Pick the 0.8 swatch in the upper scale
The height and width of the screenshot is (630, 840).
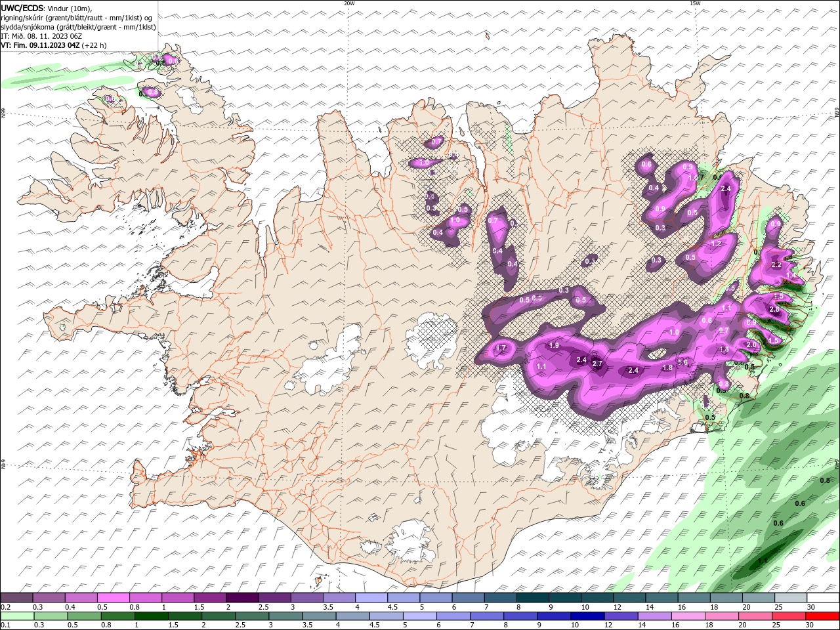(x=145, y=598)
